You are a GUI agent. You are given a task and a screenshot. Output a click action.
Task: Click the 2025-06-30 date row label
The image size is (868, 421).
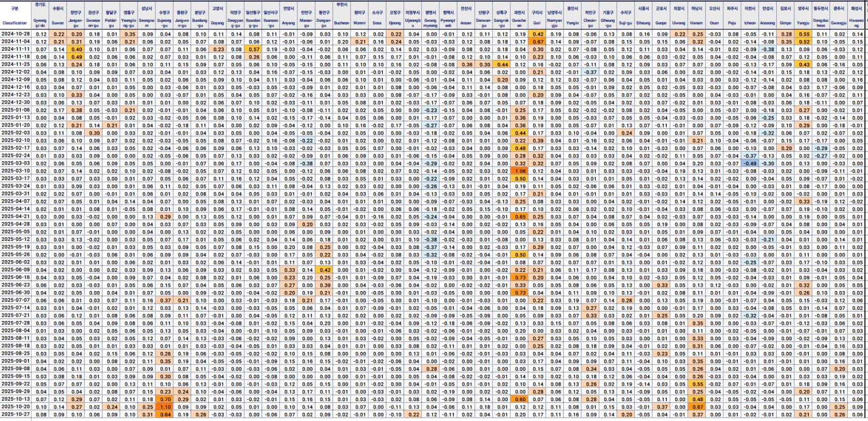click(15, 292)
